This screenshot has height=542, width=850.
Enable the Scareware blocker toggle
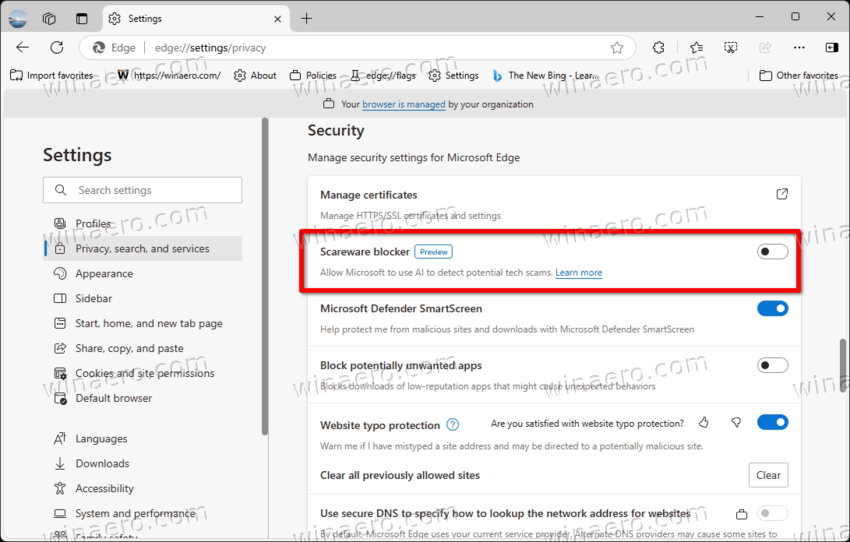(x=772, y=251)
